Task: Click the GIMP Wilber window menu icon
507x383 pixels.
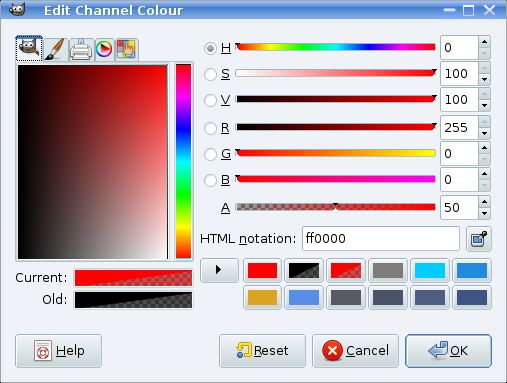Action: (17, 9)
